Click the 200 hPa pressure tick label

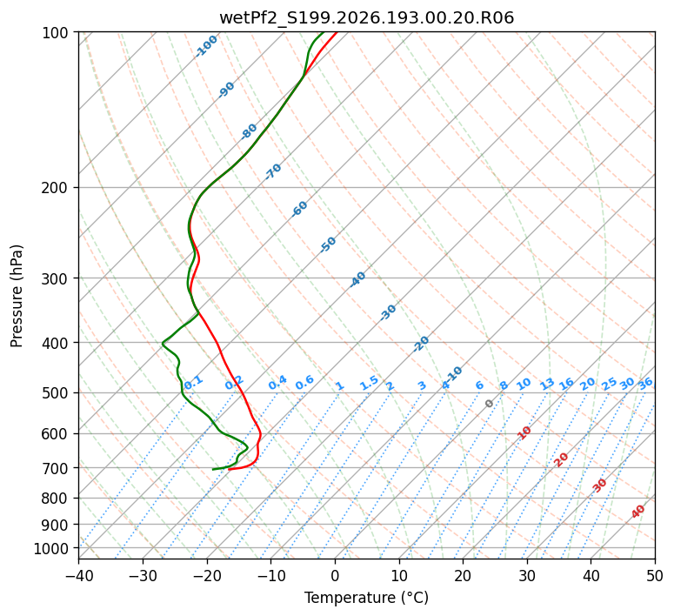pos(57,188)
